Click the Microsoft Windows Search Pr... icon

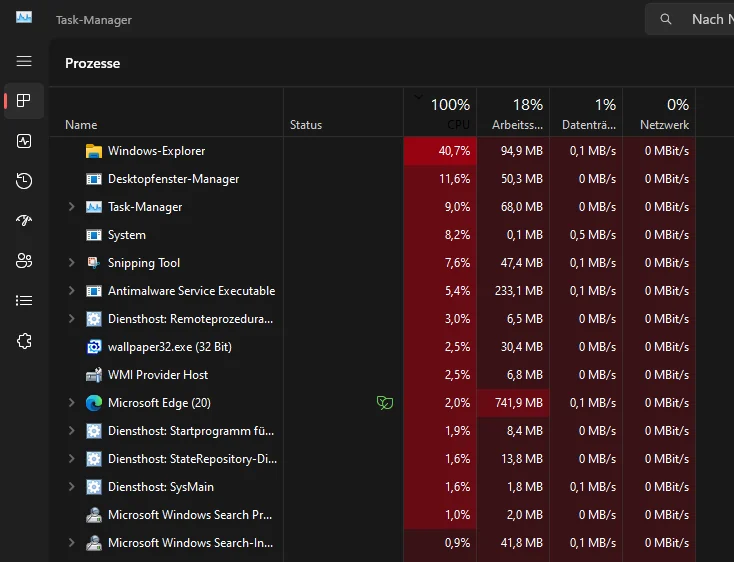point(94,515)
